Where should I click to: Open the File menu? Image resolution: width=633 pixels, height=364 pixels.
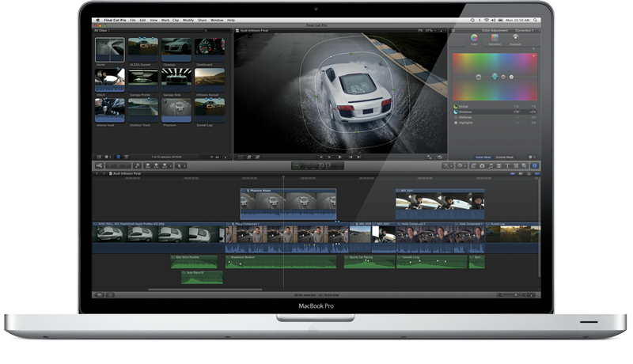(x=133, y=20)
